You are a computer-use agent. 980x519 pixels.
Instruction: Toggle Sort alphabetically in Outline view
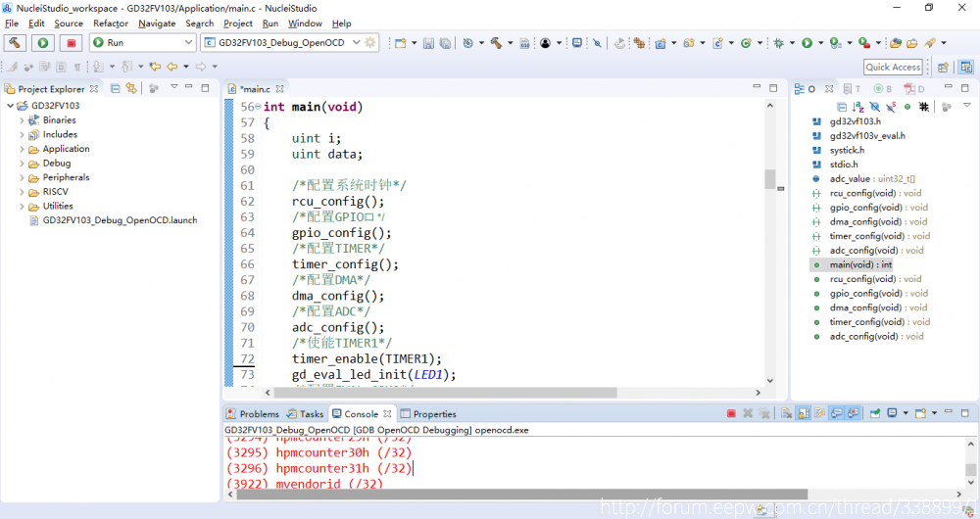[x=858, y=107]
